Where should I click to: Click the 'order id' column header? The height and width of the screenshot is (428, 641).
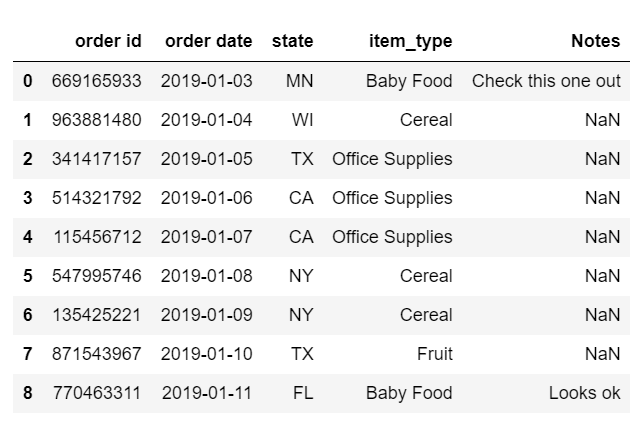108,41
